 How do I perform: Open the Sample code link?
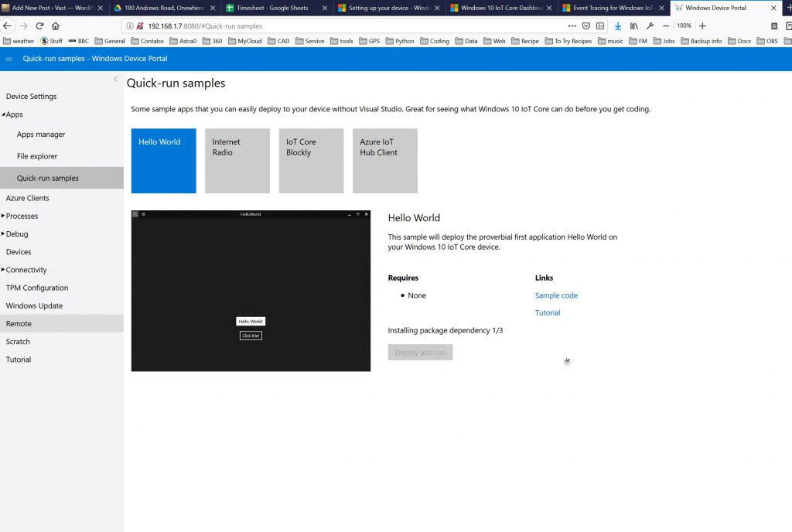click(x=556, y=295)
